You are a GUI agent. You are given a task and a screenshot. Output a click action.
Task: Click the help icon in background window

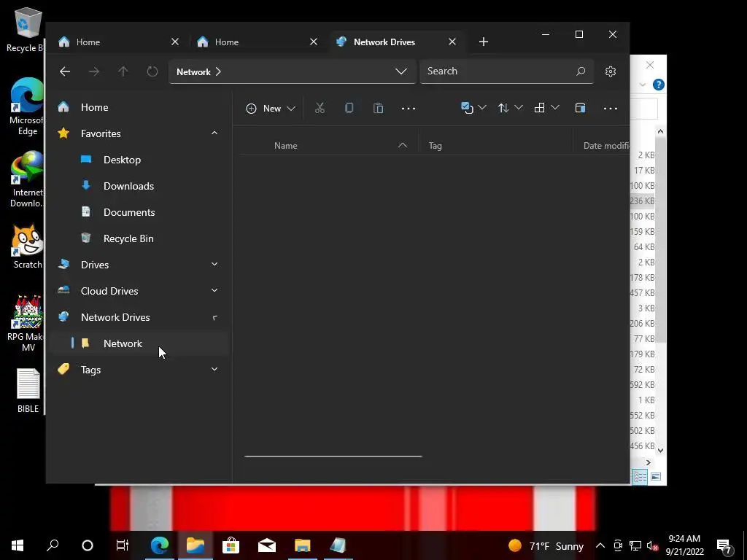659,85
